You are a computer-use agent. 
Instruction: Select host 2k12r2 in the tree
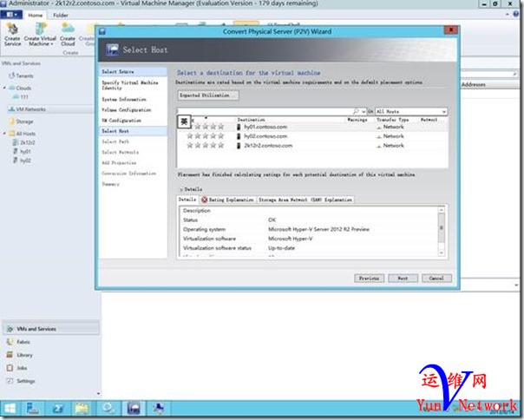pyautogui.click(x=28, y=142)
